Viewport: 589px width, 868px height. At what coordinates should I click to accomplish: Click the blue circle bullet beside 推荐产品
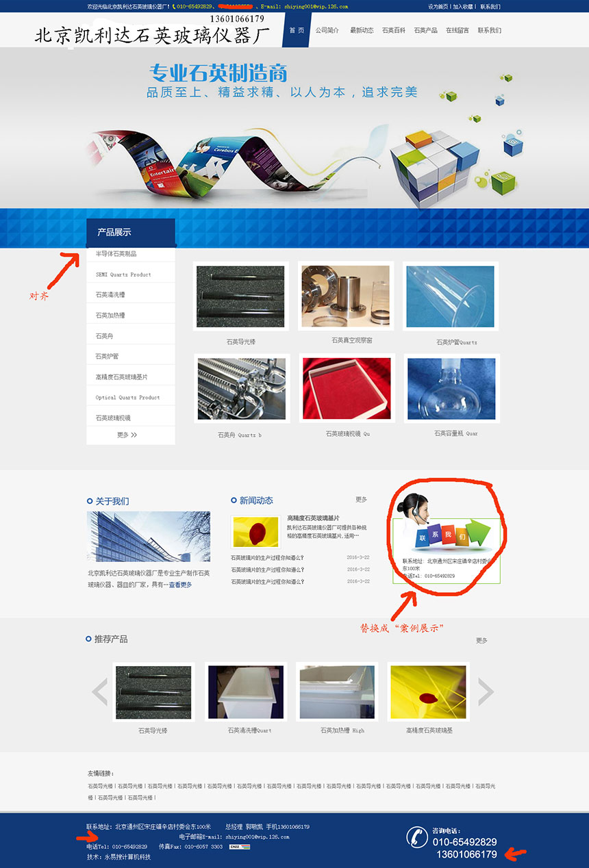pos(88,639)
